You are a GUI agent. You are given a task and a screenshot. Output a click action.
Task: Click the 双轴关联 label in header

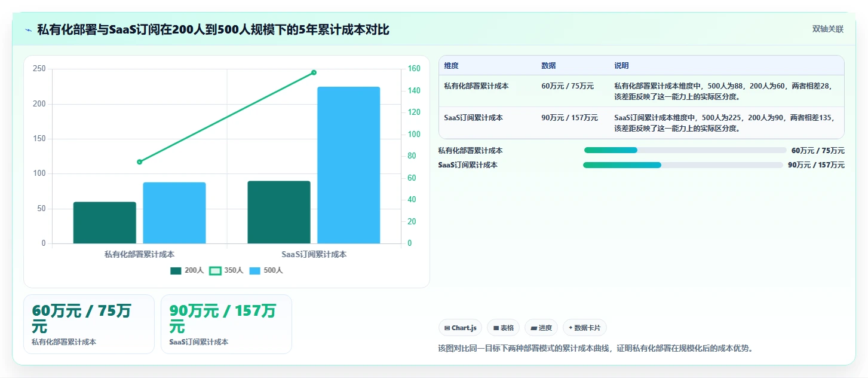coord(827,29)
